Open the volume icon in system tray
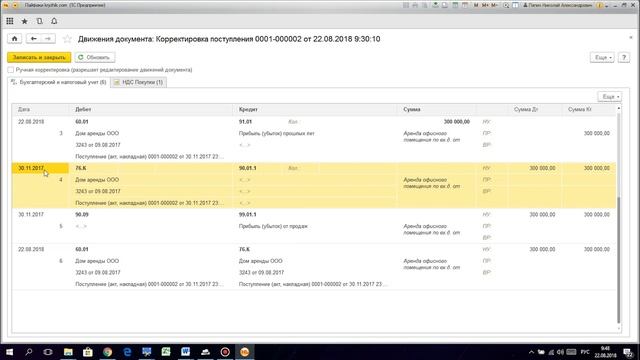 coord(560,352)
